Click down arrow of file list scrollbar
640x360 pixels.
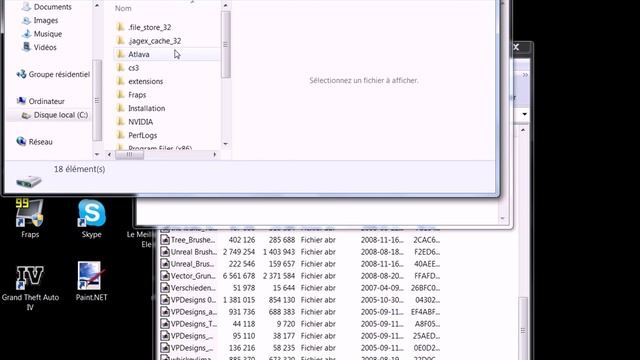[x=226, y=144]
